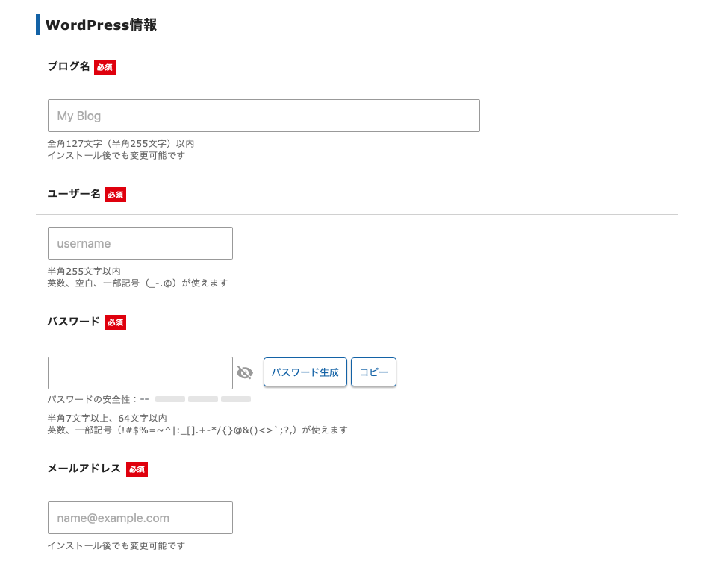The height and width of the screenshot is (564, 728).
Task: Toggle password visibility with the crossed-eye icon
Action: point(245,372)
